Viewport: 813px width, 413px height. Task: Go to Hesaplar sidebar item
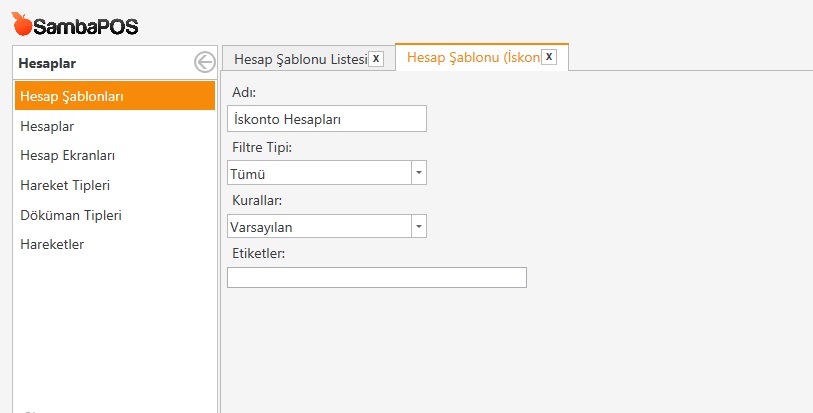pyautogui.click(x=47, y=126)
